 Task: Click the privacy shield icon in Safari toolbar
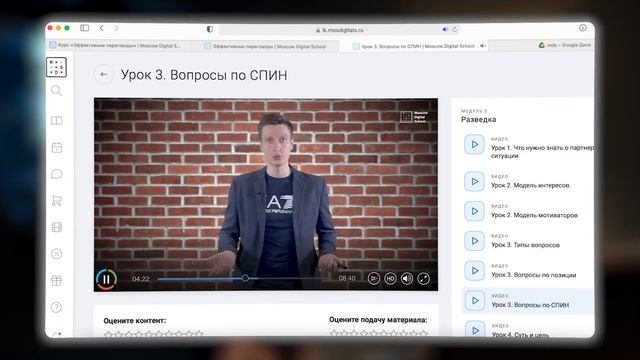coord(210,29)
